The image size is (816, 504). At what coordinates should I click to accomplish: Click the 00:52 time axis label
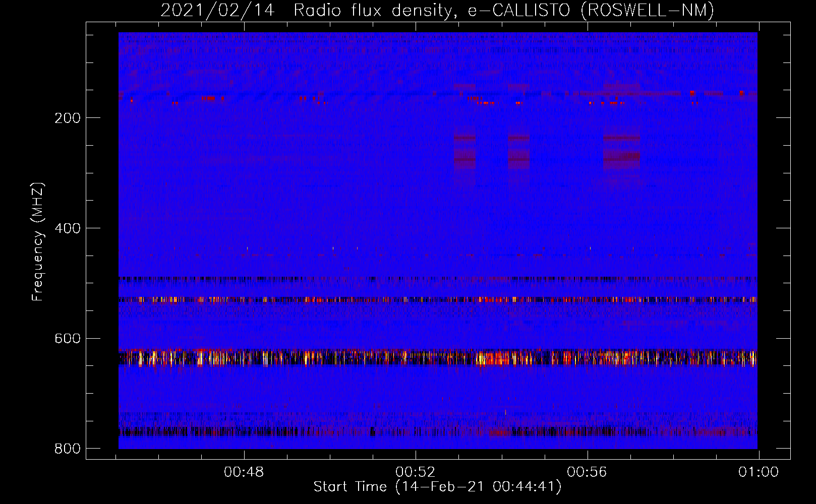(416, 472)
